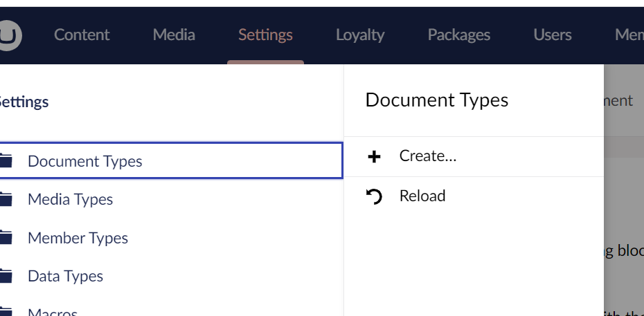
Task: Select the Settings section tab
Action: point(265,35)
